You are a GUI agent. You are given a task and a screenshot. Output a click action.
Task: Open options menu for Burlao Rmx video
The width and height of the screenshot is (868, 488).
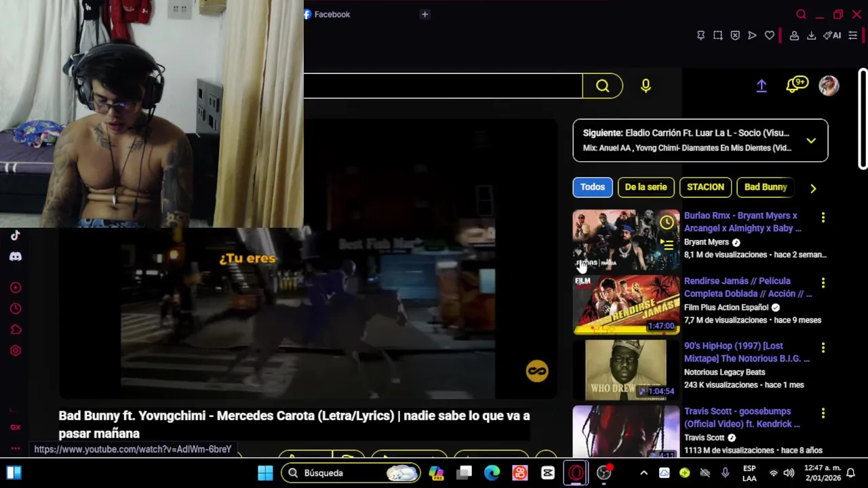[x=823, y=217]
